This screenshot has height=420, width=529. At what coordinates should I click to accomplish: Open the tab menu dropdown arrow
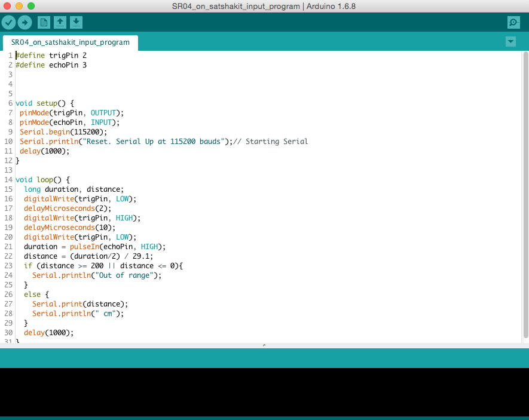[511, 42]
